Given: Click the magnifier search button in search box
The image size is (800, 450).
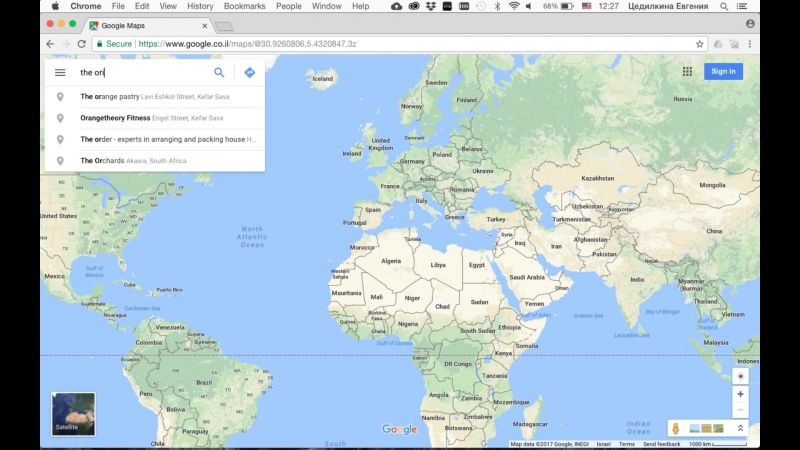Looking at the screenshot, I should (x=219, y=72).
